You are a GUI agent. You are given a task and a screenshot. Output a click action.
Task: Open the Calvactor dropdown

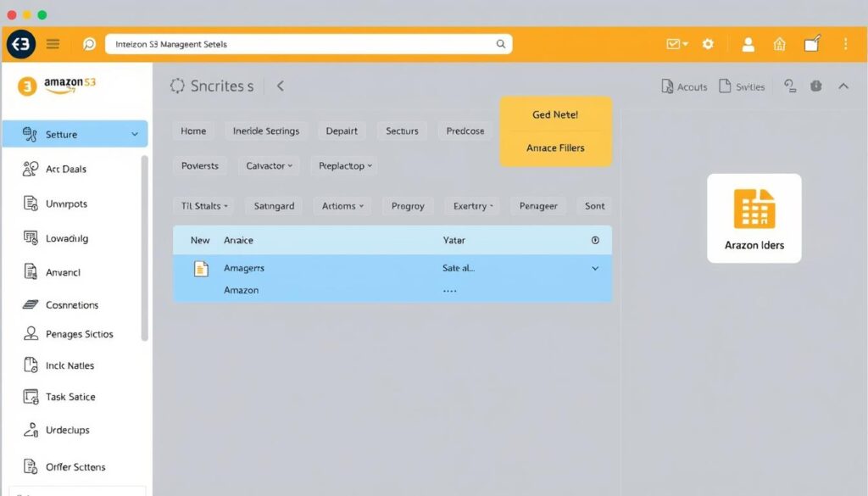coord(269,165)
